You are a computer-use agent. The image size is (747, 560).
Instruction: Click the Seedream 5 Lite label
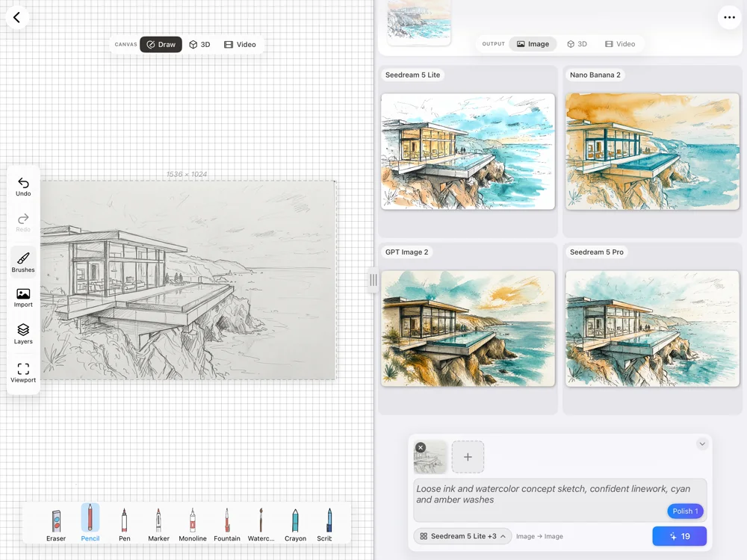click(412, 75)
